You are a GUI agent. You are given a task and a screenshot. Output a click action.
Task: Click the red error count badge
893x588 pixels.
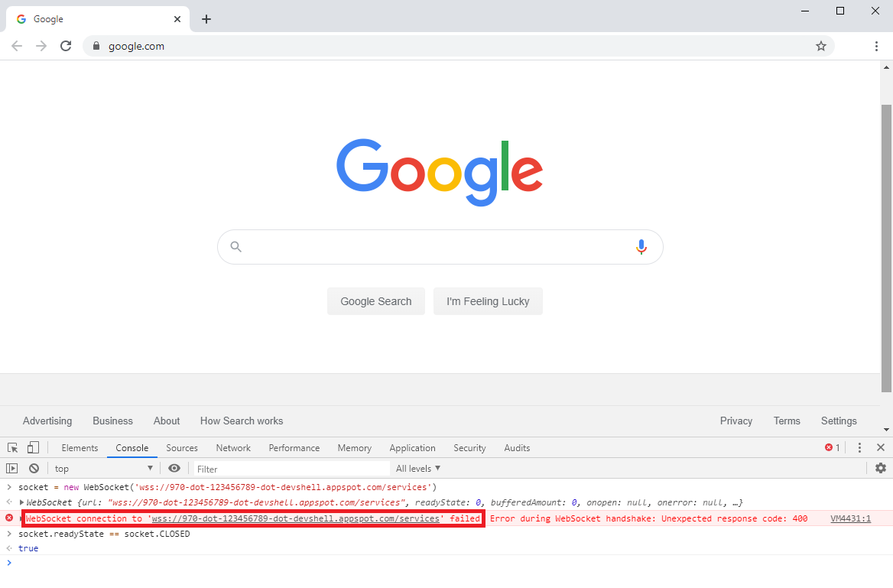(x=832, y=447)
